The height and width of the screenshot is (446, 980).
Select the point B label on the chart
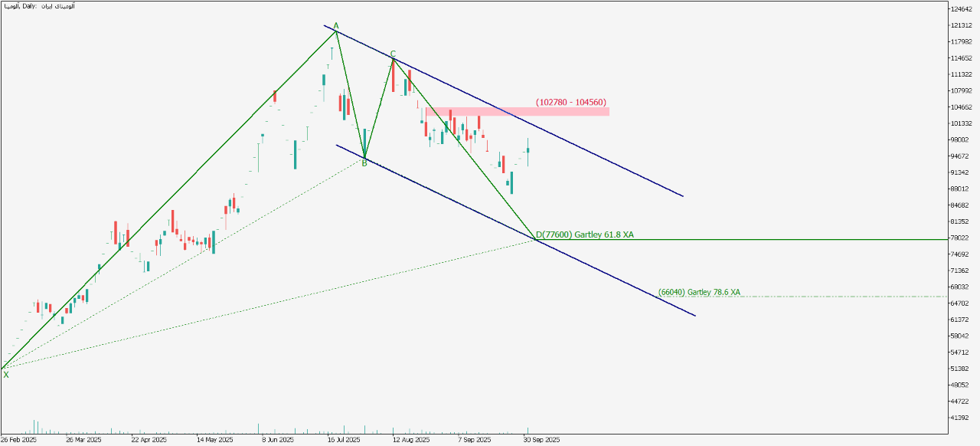tap(364, 163)
